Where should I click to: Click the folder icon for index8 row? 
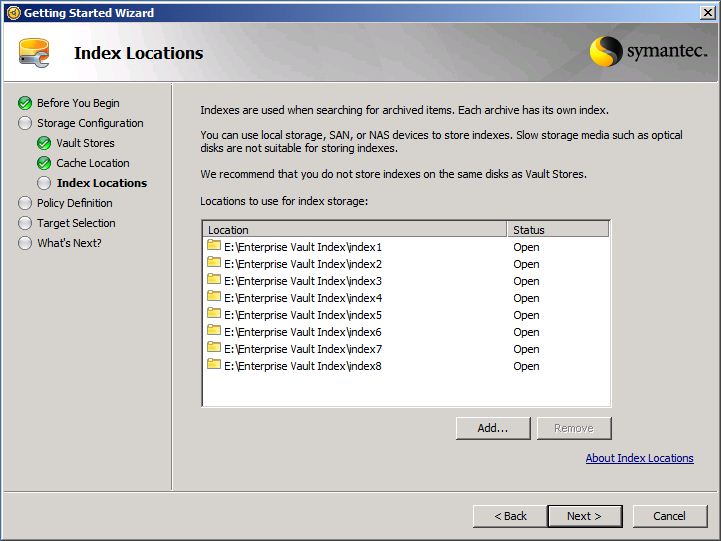213,364
